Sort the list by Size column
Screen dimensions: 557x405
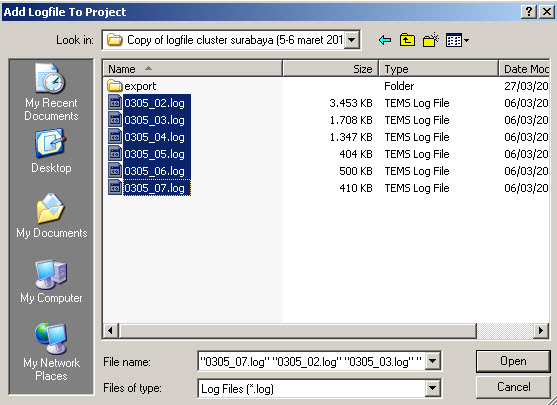[331, 69]
